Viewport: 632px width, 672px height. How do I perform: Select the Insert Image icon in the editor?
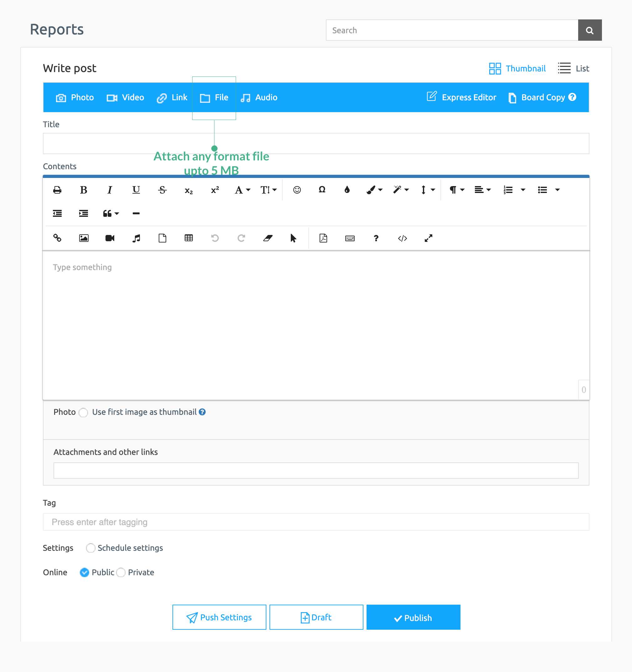(84, 238)
